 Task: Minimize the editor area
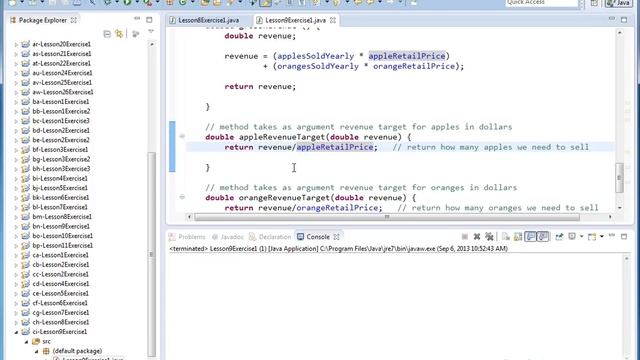pos(612,18)
